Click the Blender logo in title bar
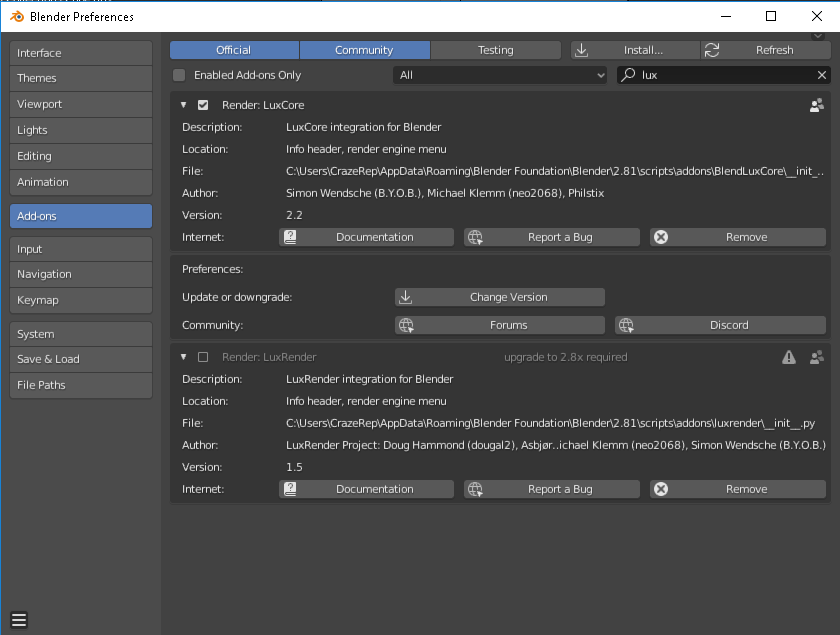Screen dimensions: 840x635 coord(17,17)
